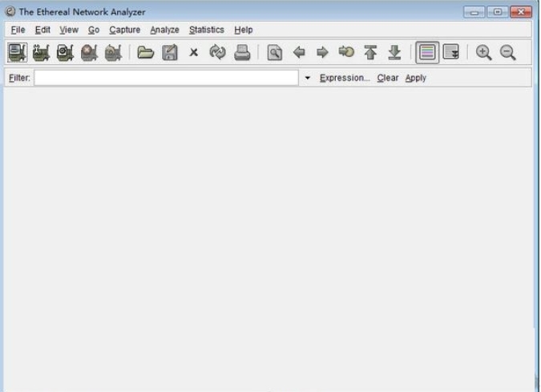The height and width of the screenshot is (392, 541).
Task: Reload the capture file icon
Action: 218,52
